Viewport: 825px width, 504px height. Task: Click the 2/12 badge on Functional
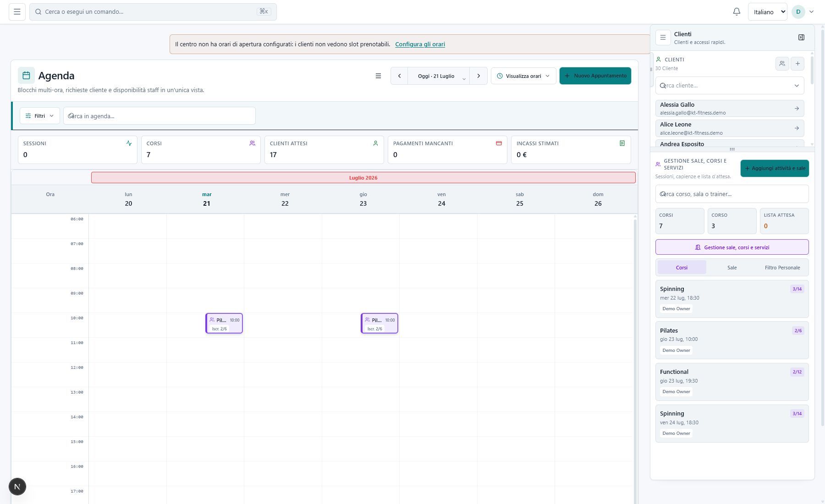click(x=797, y=372)
